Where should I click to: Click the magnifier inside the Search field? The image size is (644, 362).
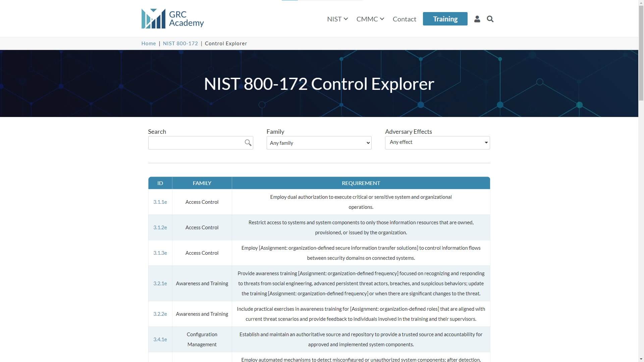(x=248, y=143)
